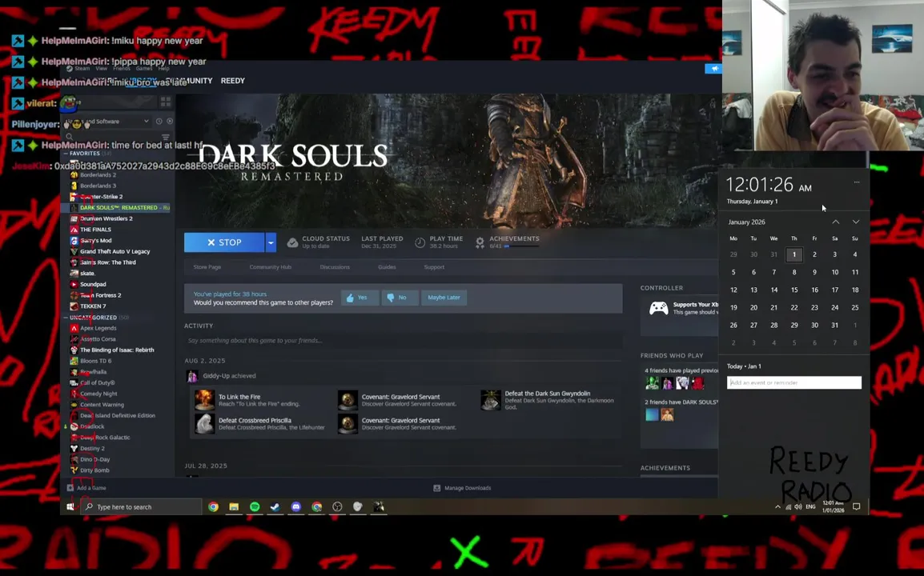Image resolution: width=924 pixels, height=576 pixels.
Task: Click the Defeat the Dark Sun Gwyndolin icon
Action: click(x=490, y=399)
